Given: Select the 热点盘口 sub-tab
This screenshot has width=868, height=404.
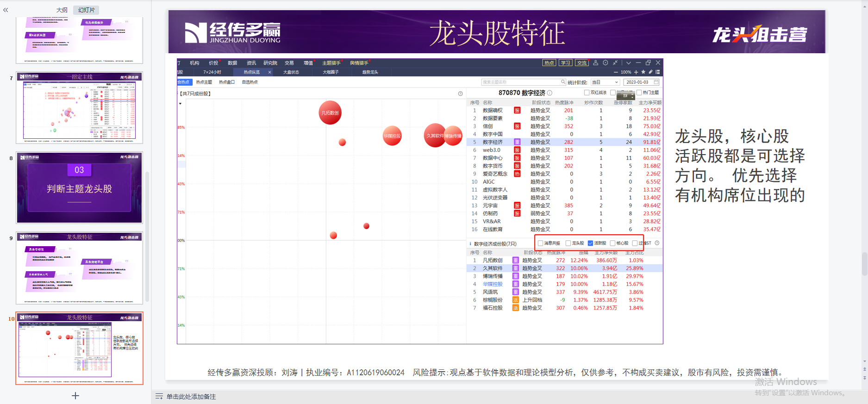Looking at the screenshot, I should (x=227, y=82).
